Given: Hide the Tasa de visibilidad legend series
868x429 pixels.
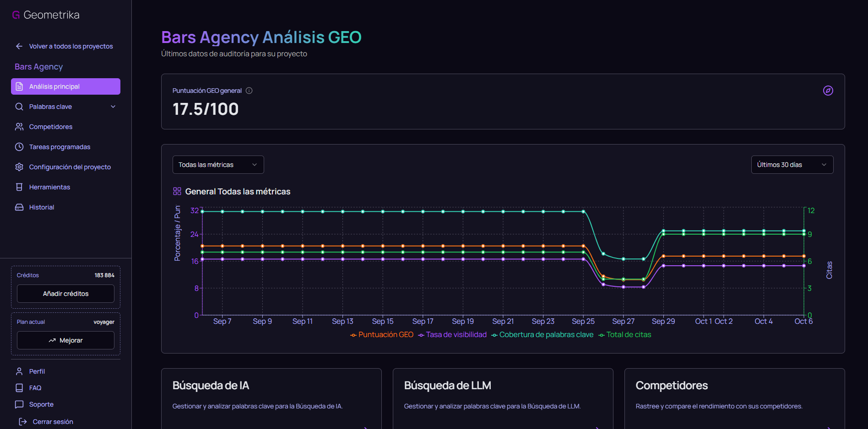Looking at the screenshot, I should (x=452, y=335).
